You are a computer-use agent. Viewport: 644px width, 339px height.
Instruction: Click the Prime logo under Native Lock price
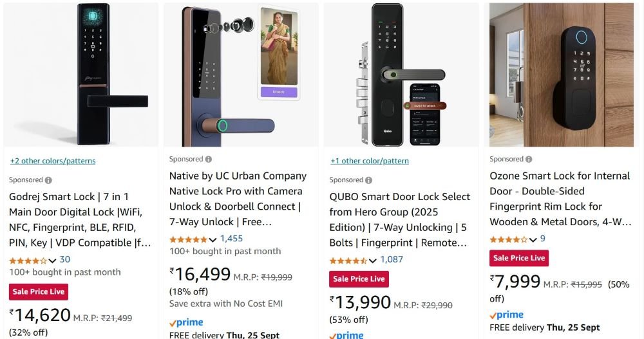[x=186, y=322]
